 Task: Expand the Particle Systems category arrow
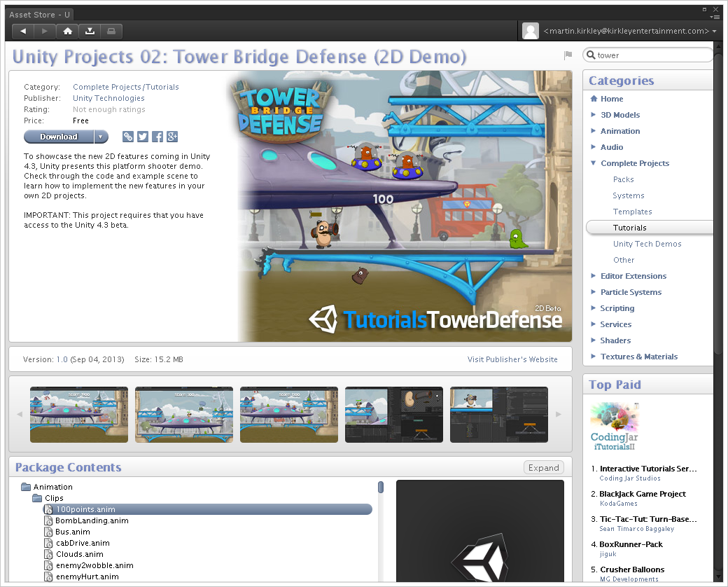coord(593,292)
